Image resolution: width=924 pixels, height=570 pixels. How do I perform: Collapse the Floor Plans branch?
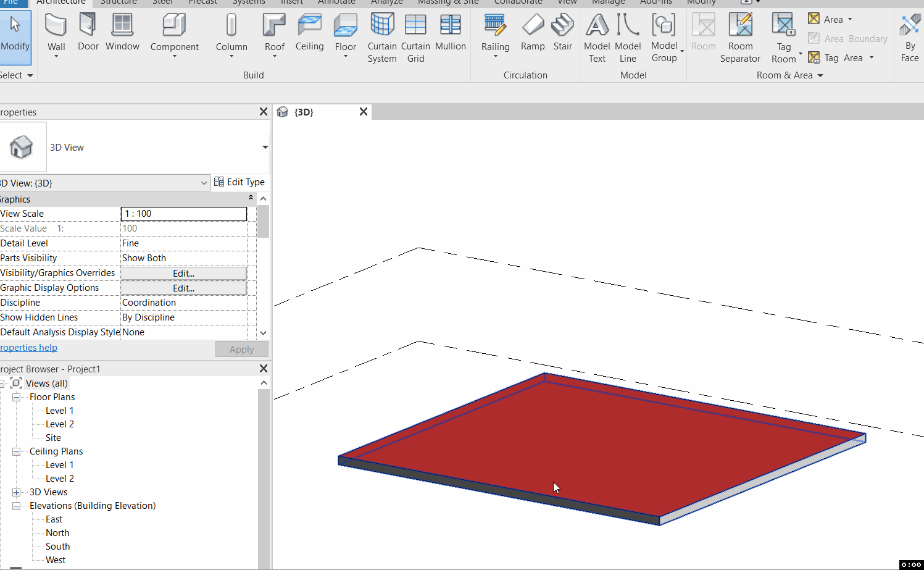tap(16, 396)
